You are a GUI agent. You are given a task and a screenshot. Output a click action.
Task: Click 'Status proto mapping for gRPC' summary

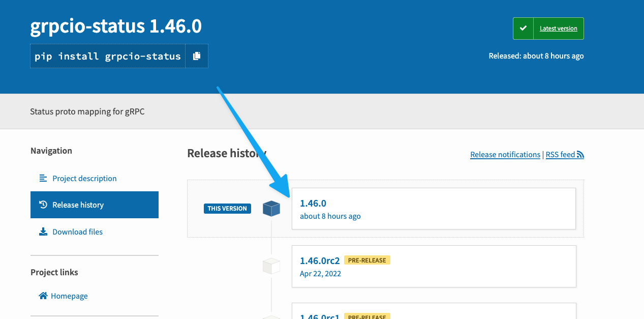click(87, 111)
